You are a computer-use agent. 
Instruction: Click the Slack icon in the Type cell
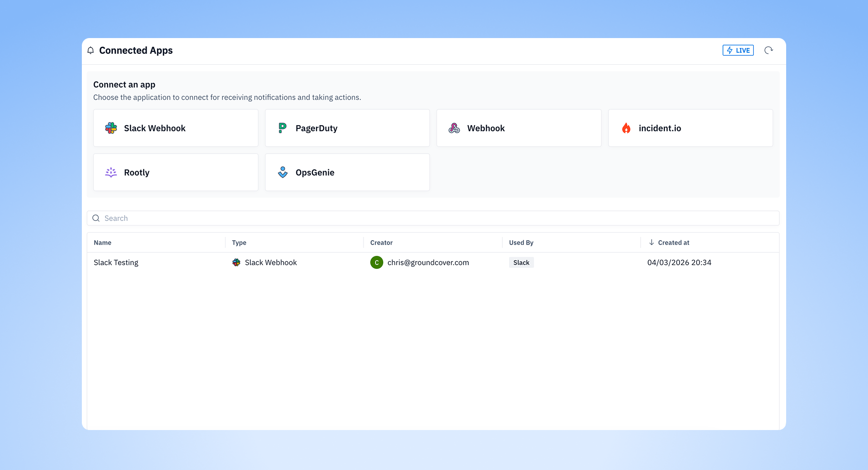(x=236, y=263)
